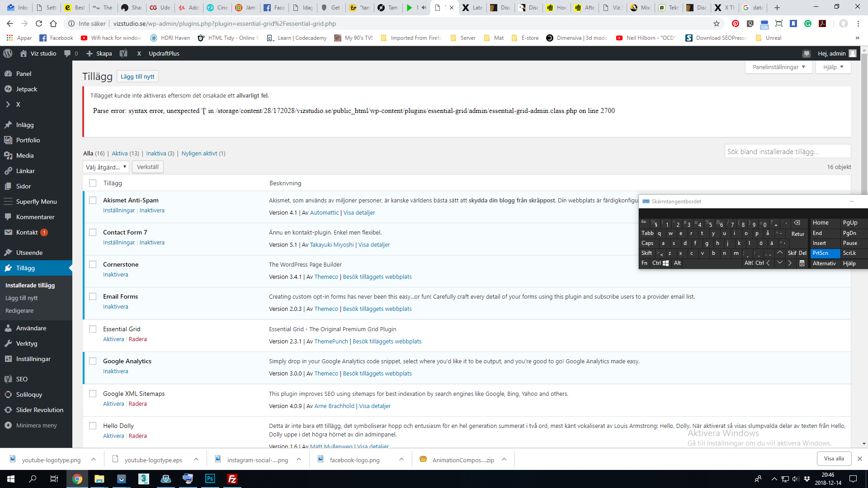Expand the Panelinställningar screen options
Screen dimensions: 868x488
point(778,67)
